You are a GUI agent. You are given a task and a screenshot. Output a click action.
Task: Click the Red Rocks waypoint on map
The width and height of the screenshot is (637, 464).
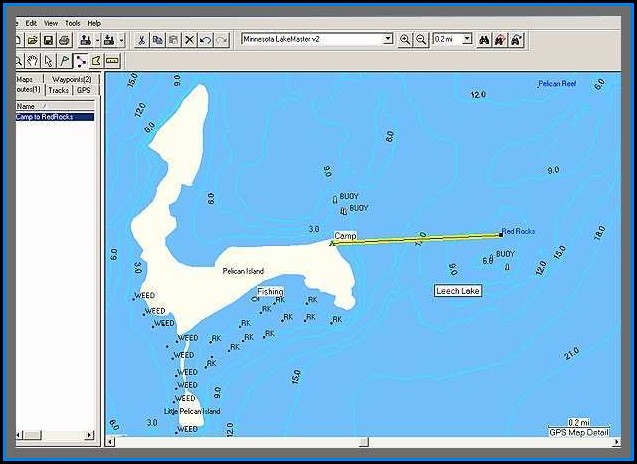pos(501,234)
